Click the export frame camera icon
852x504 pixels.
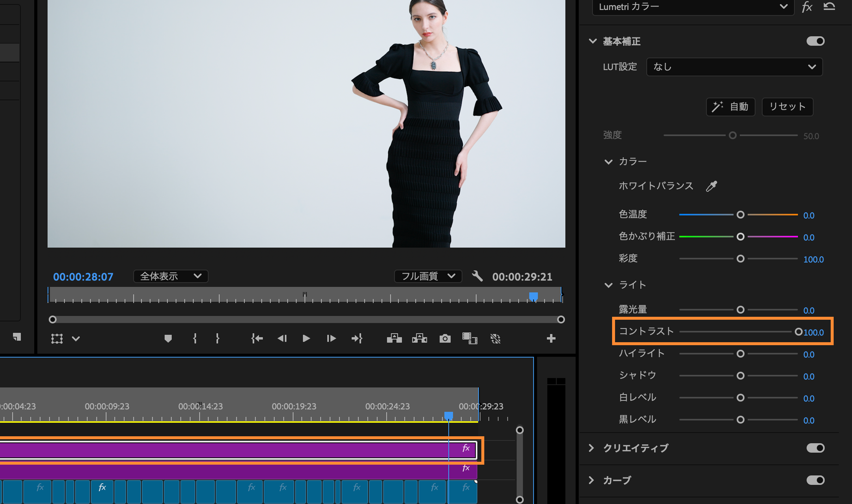pyautogui.click(x=445, y=338)
